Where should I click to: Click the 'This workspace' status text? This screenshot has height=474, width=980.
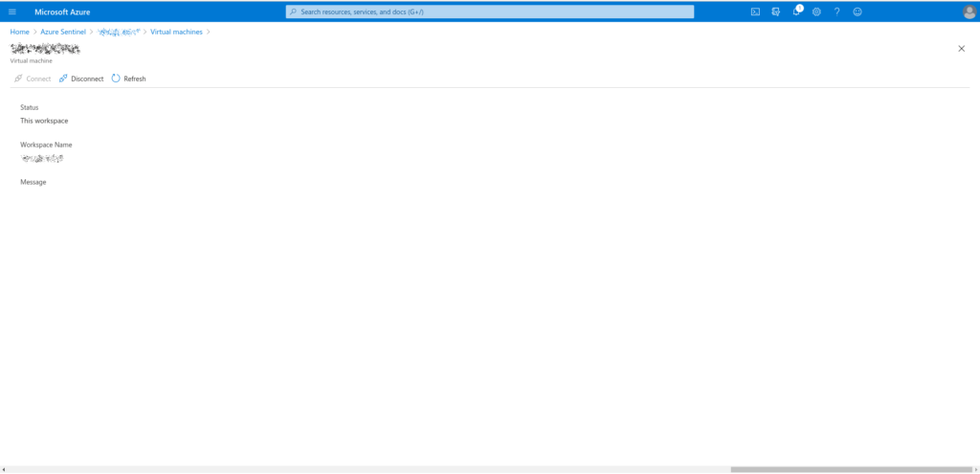[44, 121]
